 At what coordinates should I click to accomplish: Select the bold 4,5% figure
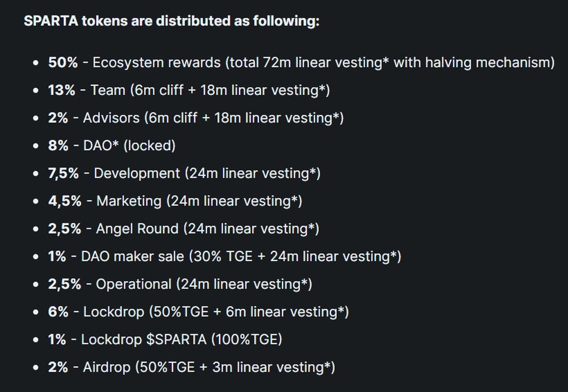pos(64,201)
